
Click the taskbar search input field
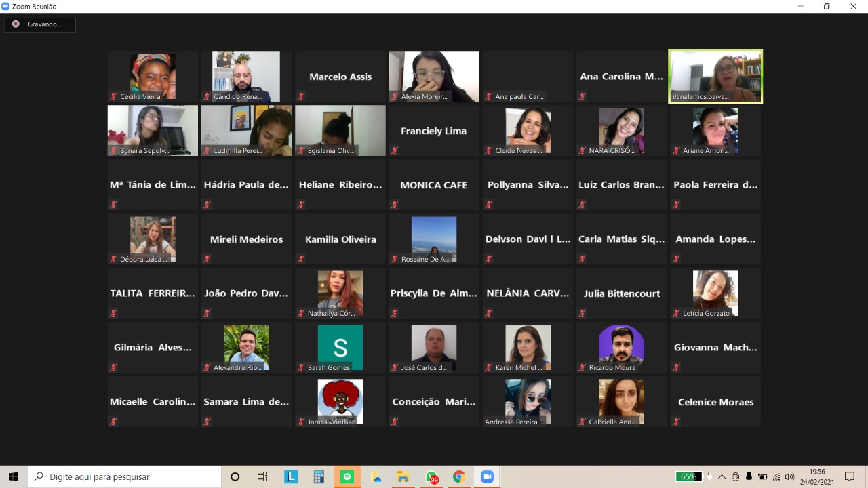[125, 476]
